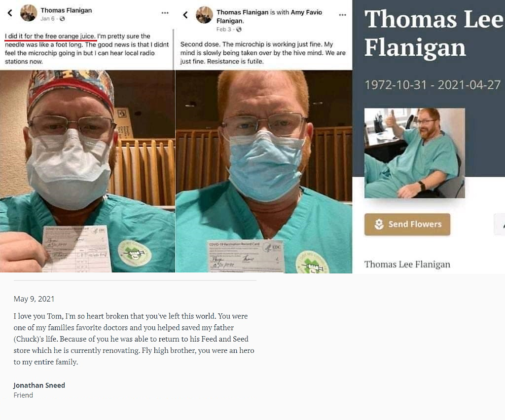Click back arrow on Feb 3 post
This screenshot has width=505, height=420.
click(x=185, y=15)
